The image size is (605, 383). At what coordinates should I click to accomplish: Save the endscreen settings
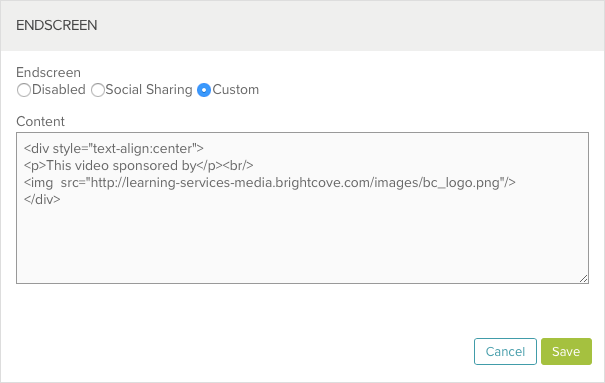[566, 351]
